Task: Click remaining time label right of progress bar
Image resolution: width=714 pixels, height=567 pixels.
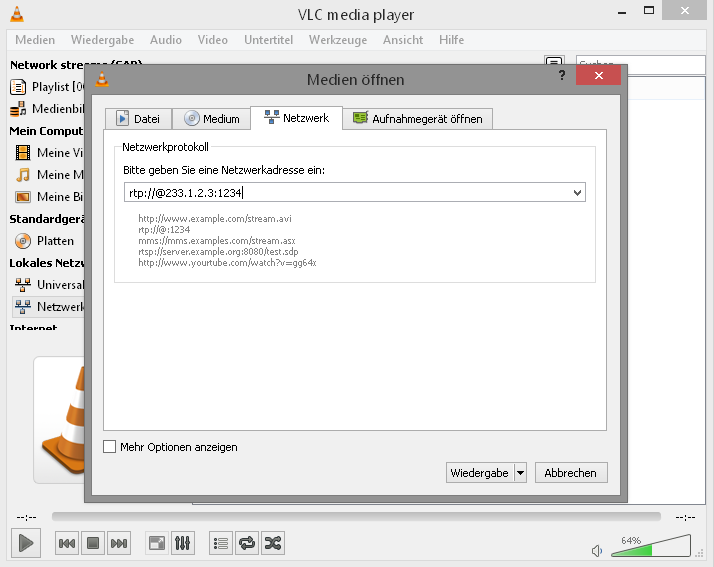Action: tap(685, 517)
